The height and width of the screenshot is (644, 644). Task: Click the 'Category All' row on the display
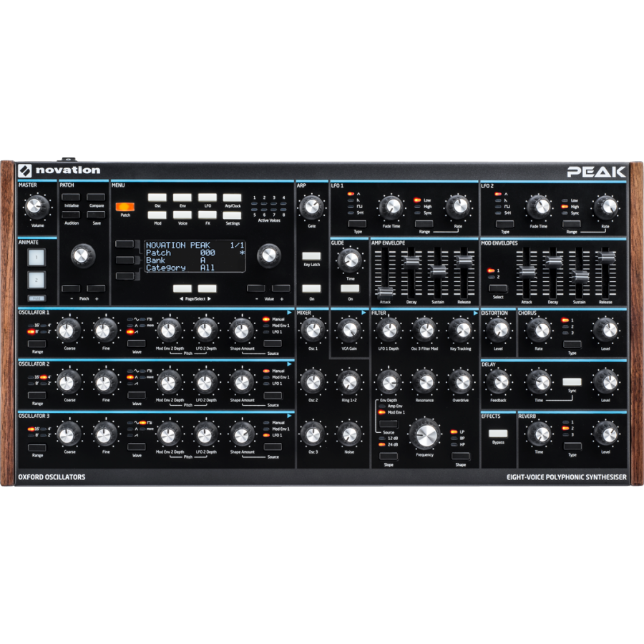tap(180, 268)
